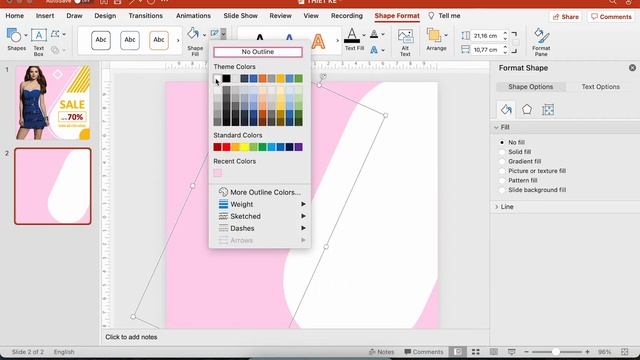640x360 pixels.
Task: Select the No fill radio option
Action: pos(502,142)
